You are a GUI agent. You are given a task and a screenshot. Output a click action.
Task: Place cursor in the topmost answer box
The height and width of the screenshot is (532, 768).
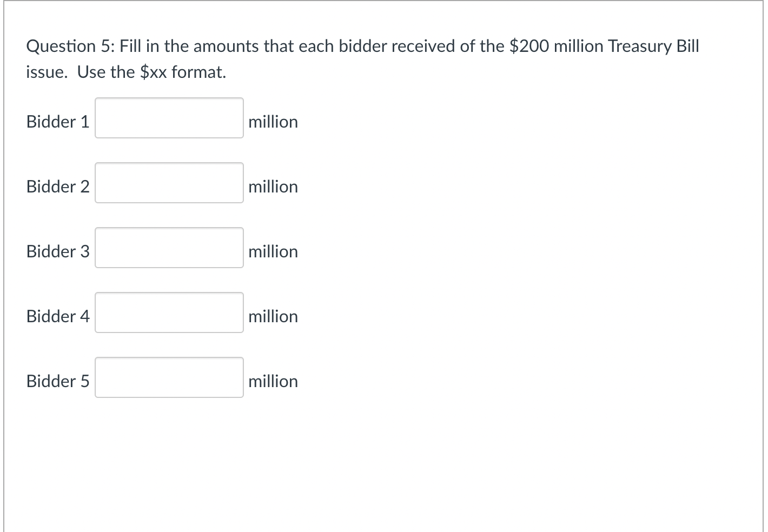click(x=169, y=118)
